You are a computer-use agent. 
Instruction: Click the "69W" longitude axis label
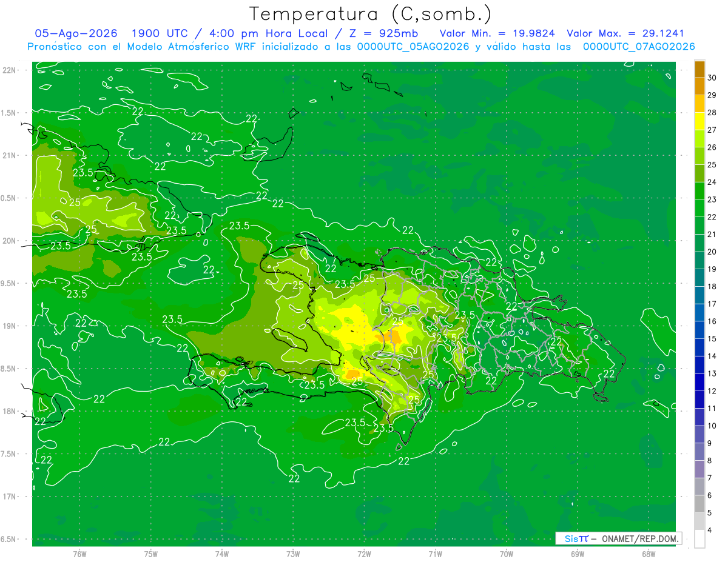point(578,554)
